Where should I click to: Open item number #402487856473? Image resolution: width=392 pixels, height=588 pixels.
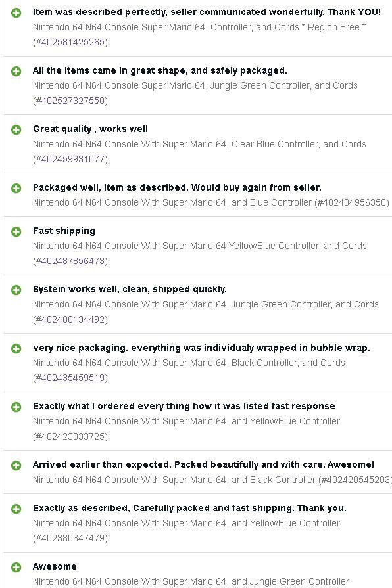70,261
